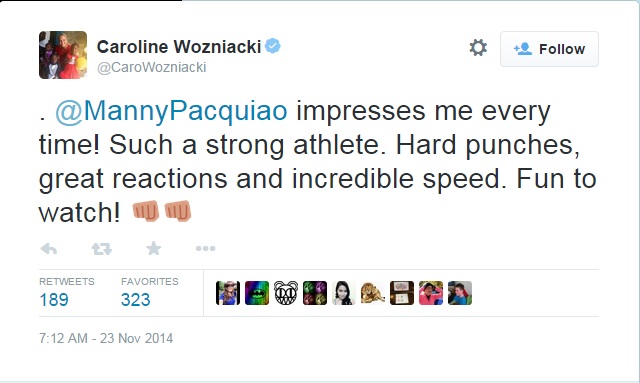Viewport: 640px width, 383px height.
Task: Click the Caroline Wozniacki display name
Action: tap(179, 47)
